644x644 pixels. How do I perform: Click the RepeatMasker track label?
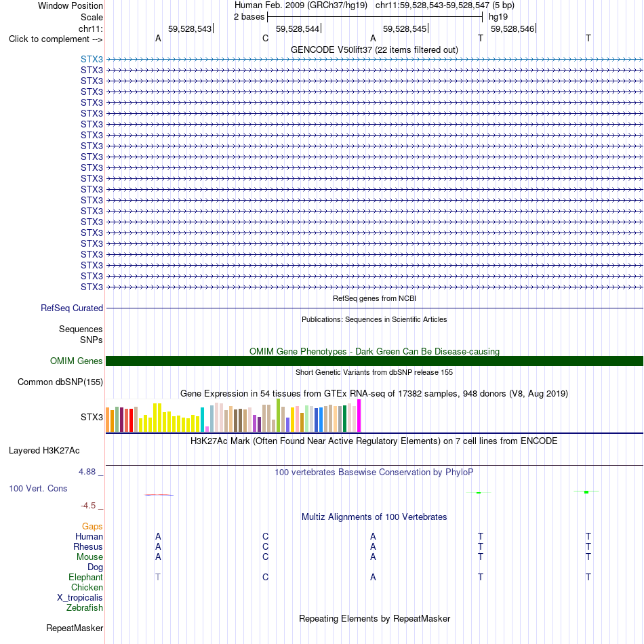(x=75, y=628)
